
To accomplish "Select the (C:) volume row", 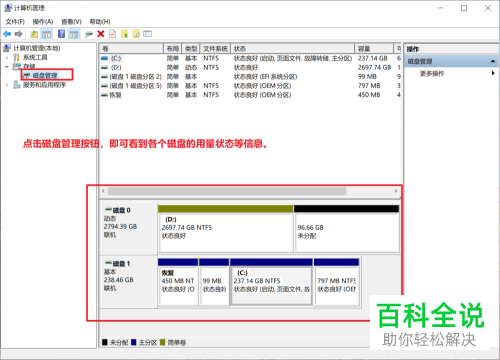I will (x=250, y=59).
